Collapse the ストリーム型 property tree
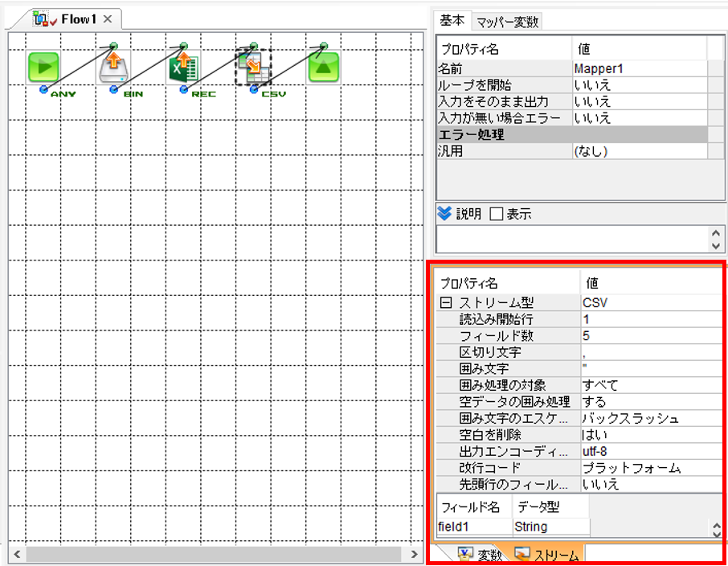728x566 pixels. (x=446, y=303)
